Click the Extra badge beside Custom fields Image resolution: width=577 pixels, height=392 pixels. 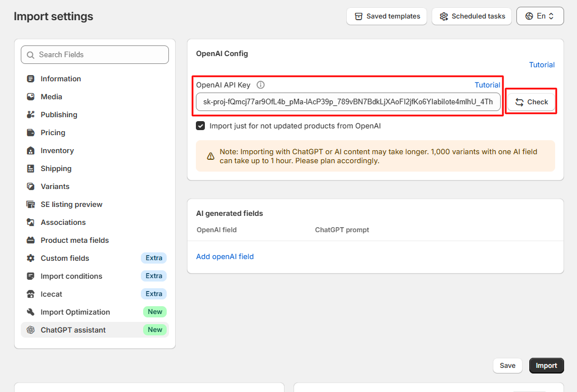tap(154, 258)
